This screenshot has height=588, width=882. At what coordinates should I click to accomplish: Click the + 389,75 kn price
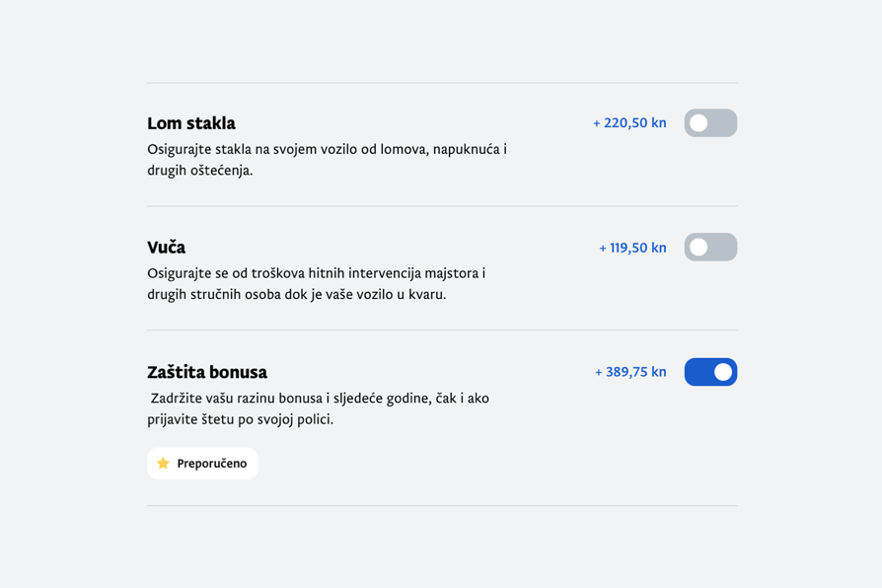630,372
